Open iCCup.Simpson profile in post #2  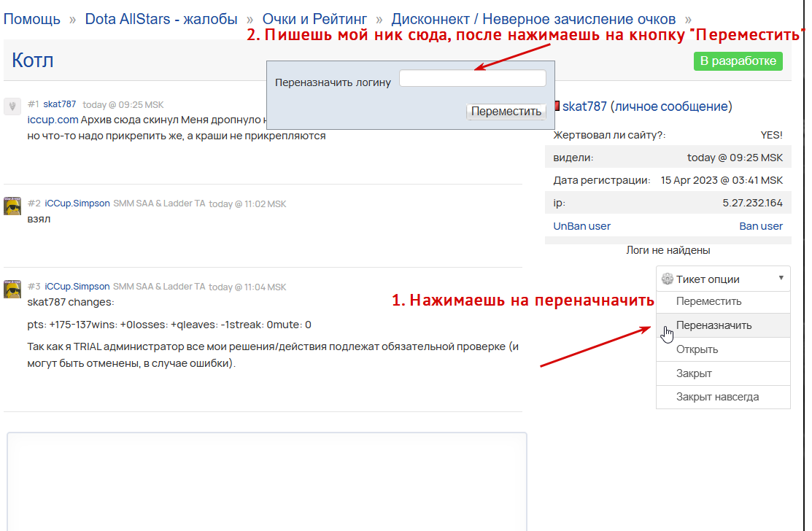(x=77, y=204)
